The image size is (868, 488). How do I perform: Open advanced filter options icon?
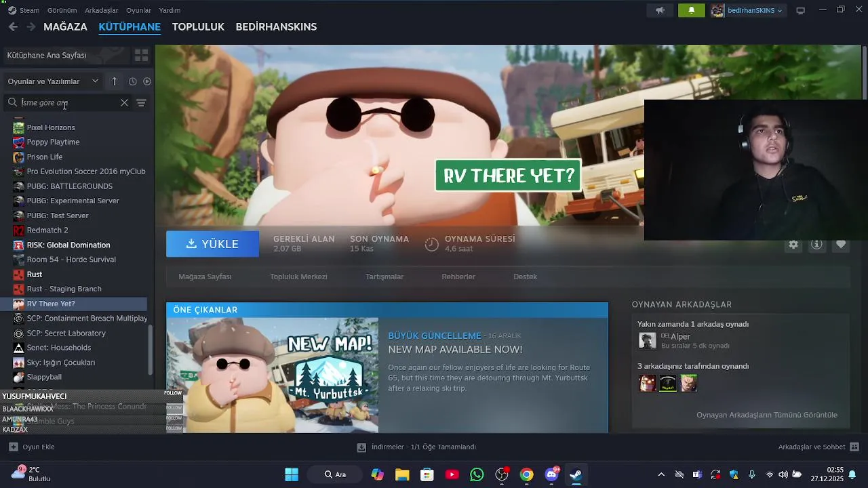(141, 103)
